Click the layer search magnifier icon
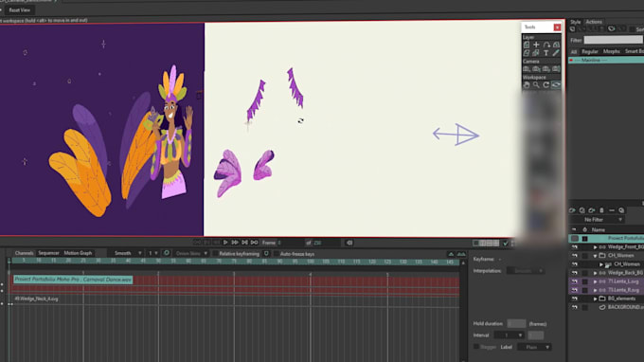Image resolution: width=644 pixels, height=362 pixels. [621, 210]
